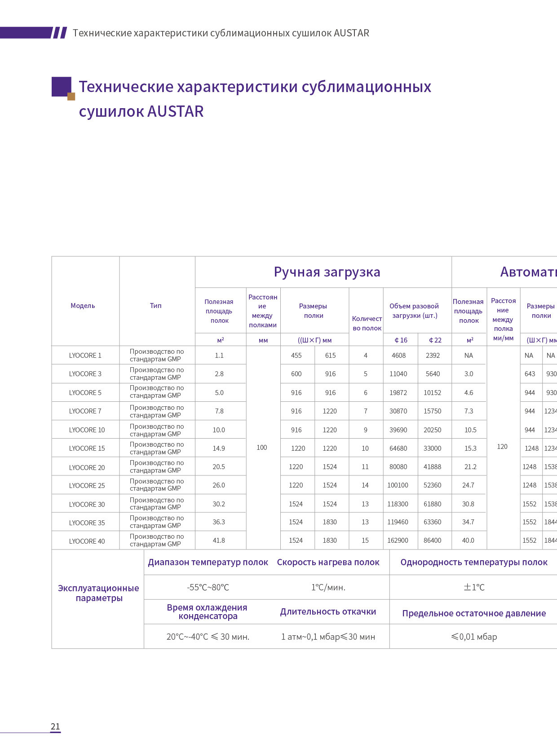
Task: Click the shelf spacing value '100'
Action: tap(262, 448)
